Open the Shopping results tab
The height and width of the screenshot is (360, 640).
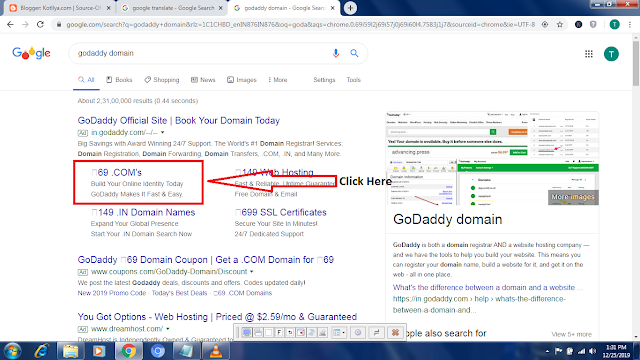(x=162, y=80)
